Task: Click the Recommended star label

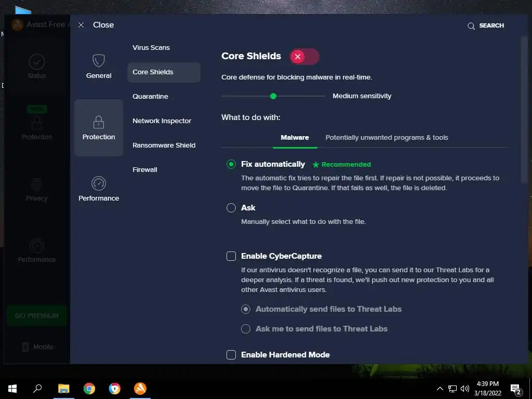Action: (342, 165)
